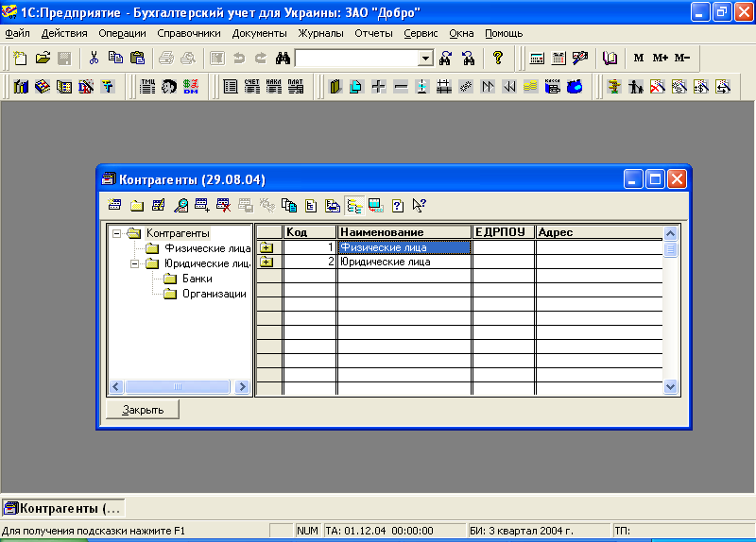
Task: Click the table's vertical scrollbar down arrow
Action: (670, 387)
